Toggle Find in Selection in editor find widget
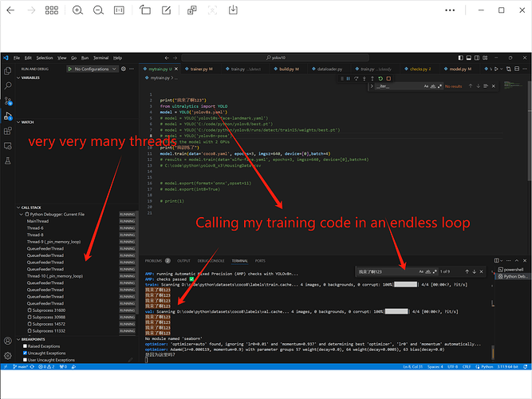Viewport: 532px width, 399px height. (486, 86)
